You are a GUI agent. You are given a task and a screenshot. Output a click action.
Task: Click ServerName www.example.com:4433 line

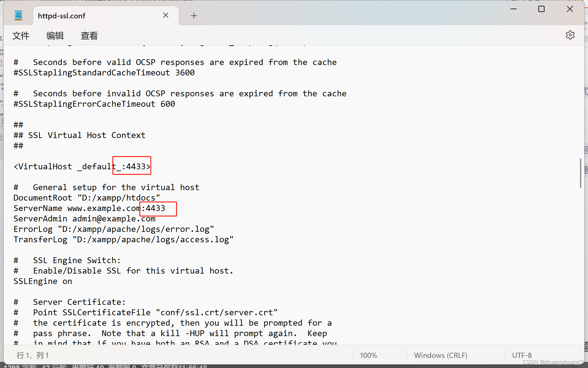click(89, 208)
